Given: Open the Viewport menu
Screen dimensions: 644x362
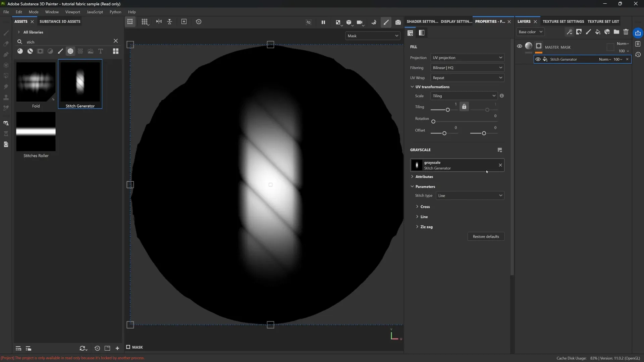Looking at the screenshot, I should 72,12.
